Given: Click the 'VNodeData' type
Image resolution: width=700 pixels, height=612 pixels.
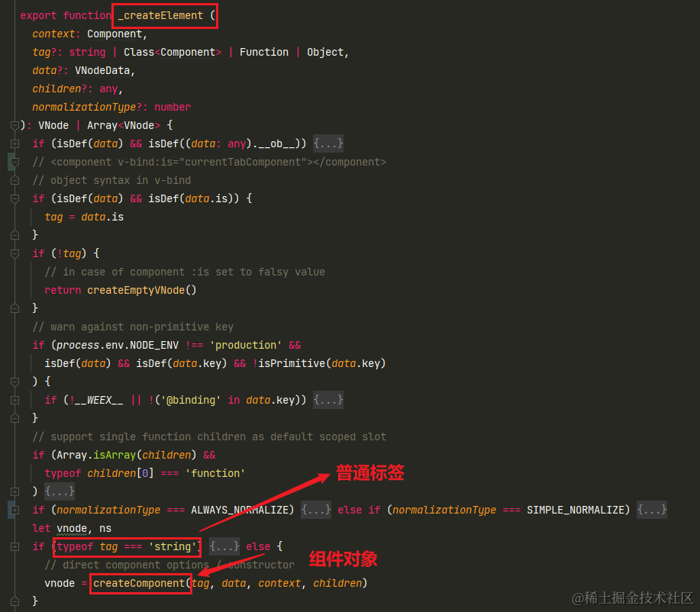Looking at the screenshot, I should coord(102,70).
